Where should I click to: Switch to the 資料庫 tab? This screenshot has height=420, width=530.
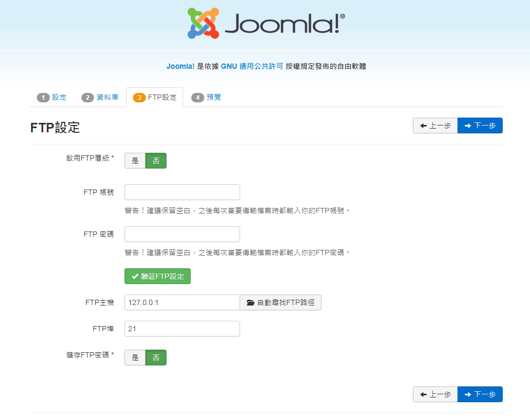pyautogui.click(x=108, y=98)
